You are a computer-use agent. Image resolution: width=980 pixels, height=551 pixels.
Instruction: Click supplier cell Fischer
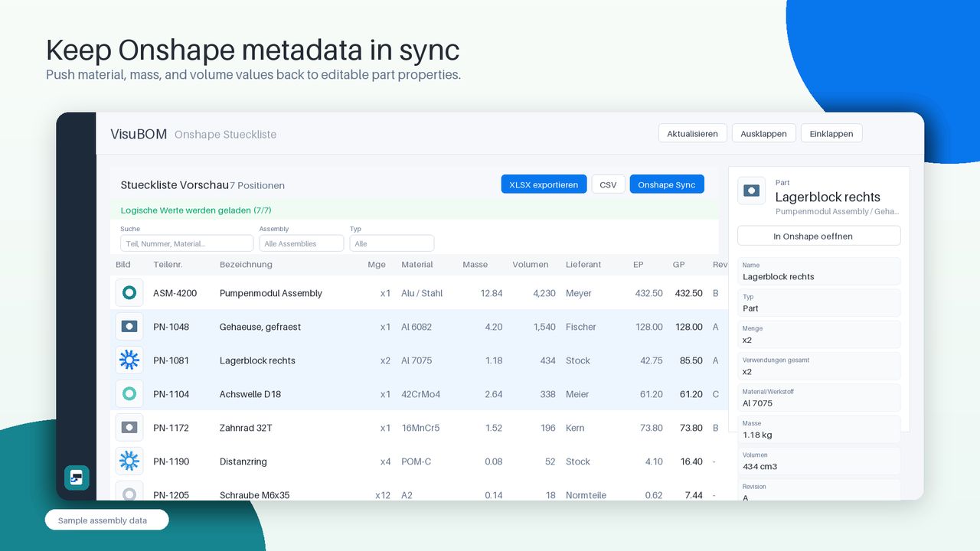[x=581, y=327]
